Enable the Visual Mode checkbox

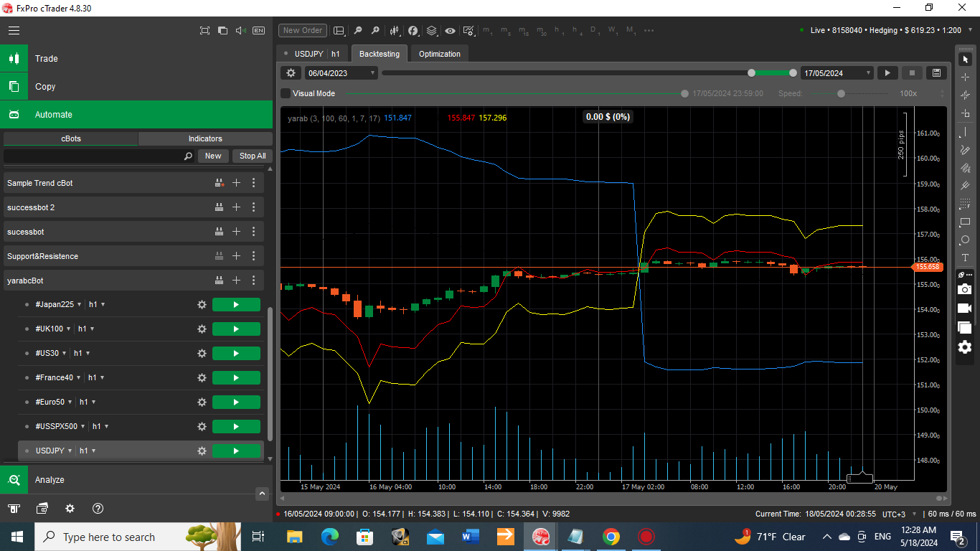point(286,93)
